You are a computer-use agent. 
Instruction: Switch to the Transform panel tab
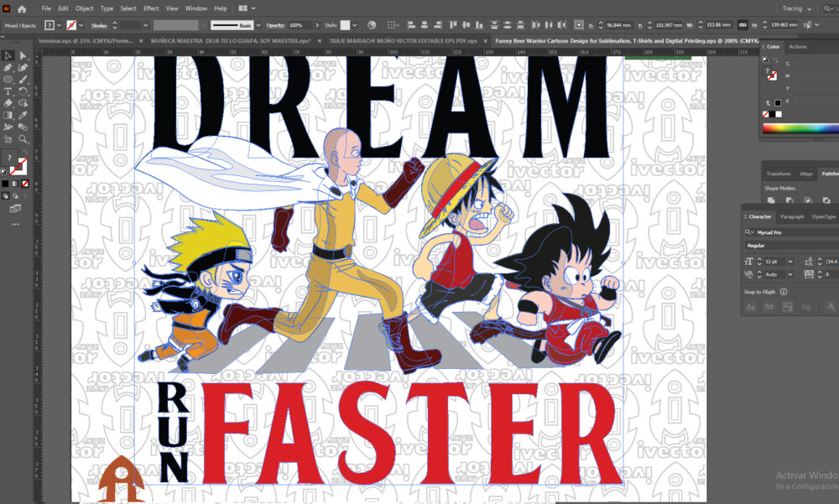778,174
